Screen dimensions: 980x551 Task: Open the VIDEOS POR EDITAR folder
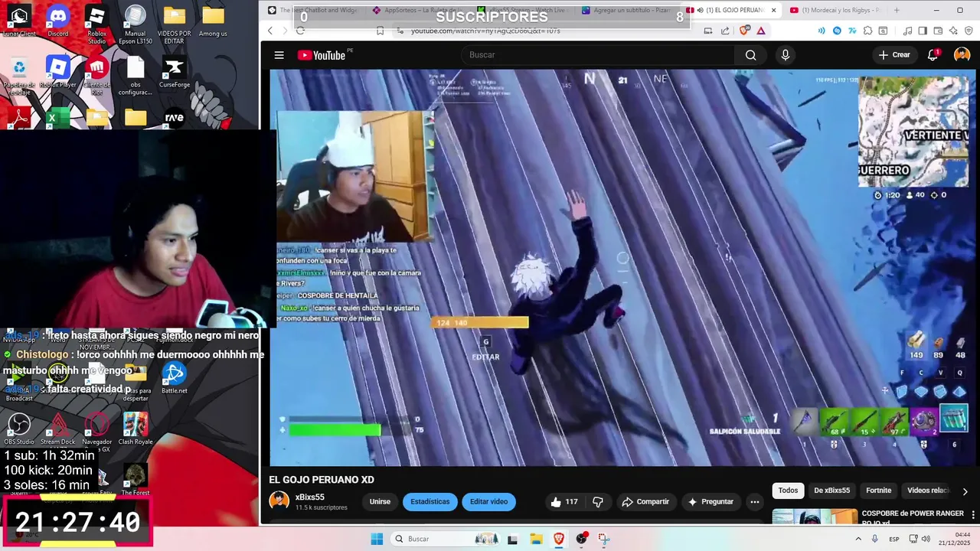174,24
